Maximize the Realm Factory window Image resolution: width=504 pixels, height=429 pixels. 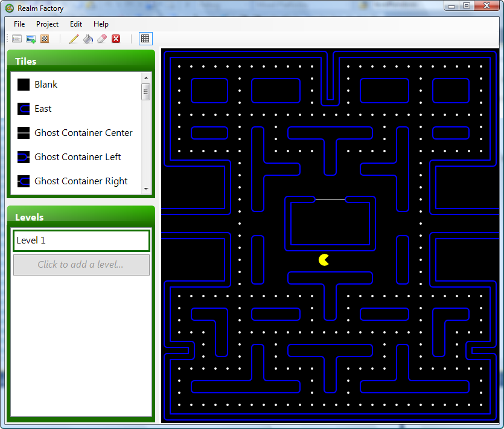tap(467, 6)
